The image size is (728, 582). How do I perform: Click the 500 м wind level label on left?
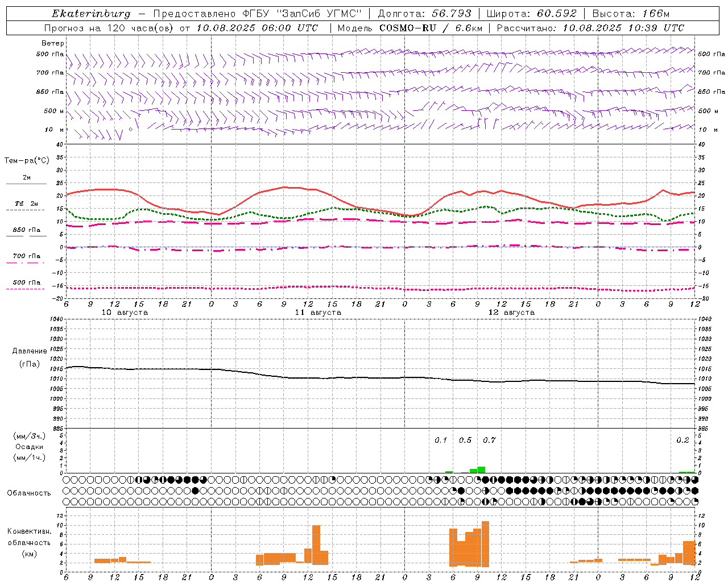click(x=54, y=111)
